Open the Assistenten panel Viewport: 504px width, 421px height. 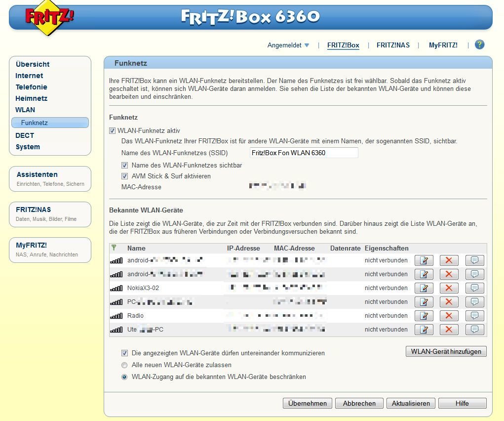point(50,179)
